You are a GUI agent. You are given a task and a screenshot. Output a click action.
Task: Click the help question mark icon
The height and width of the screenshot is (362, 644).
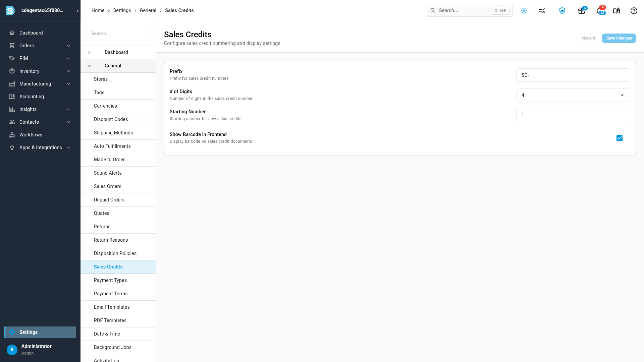(634, 11)
